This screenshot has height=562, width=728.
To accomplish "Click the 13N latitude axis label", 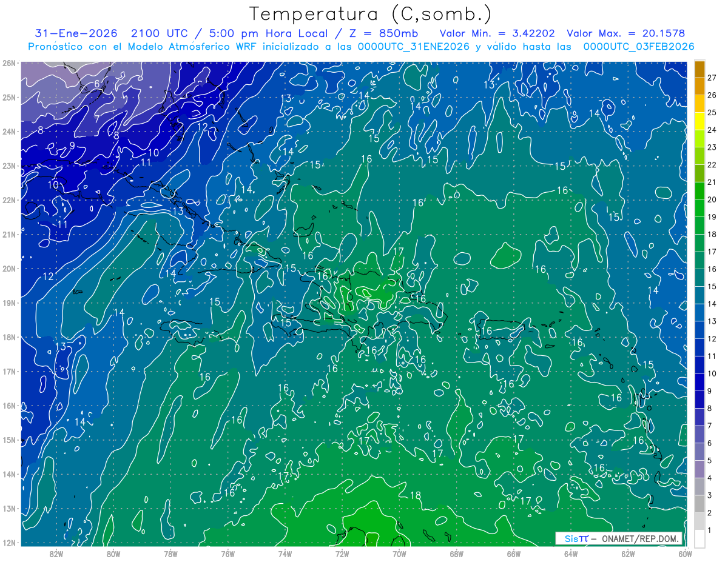I will click(x=8, y=508).
